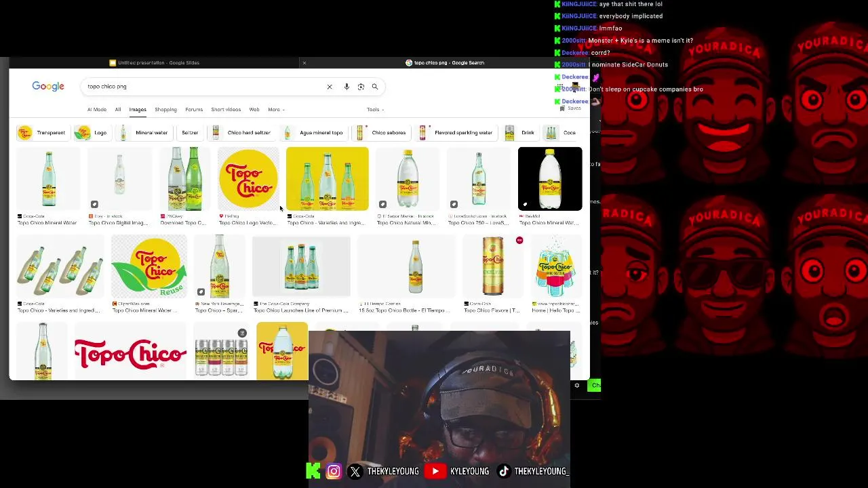Go to Google home via the logo
868x488 pixels.
point(48,87)
